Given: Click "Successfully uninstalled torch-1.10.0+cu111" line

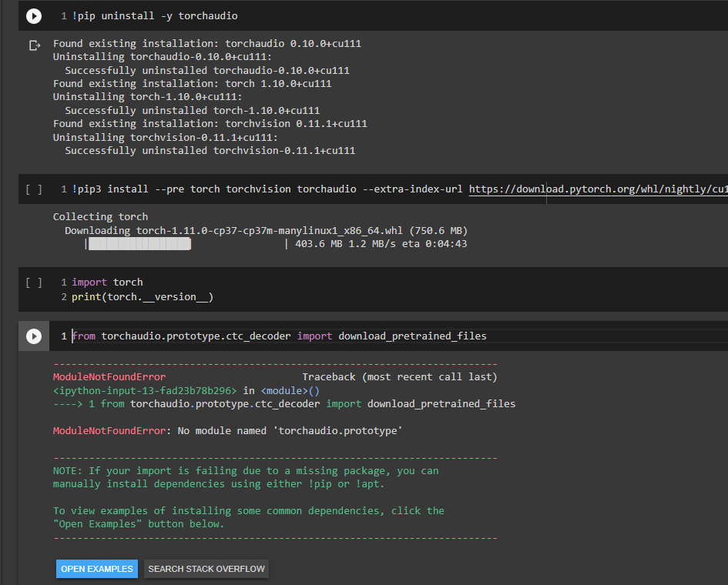Looking at the screenshot, I should coord(193,110).
